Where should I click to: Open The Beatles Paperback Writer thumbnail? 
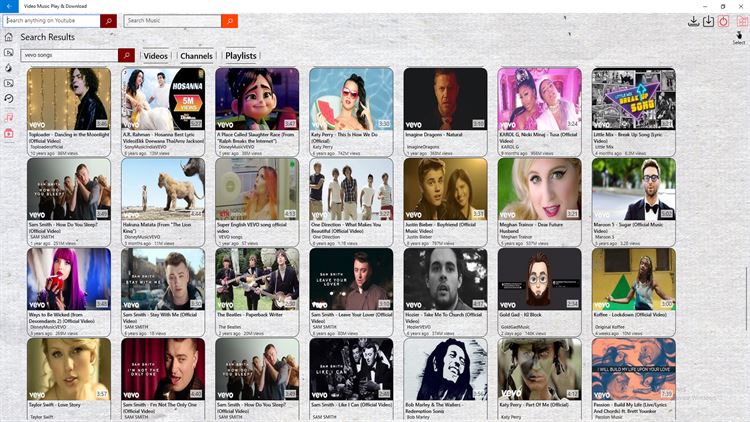click(257, 279)
